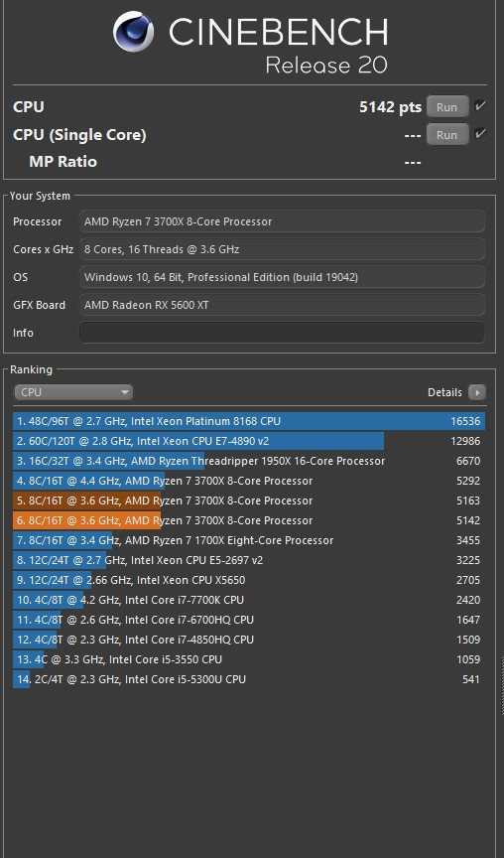
Task: Select ranking row Intel Xeon E7-4890 v2
Action: click(249, 441)
